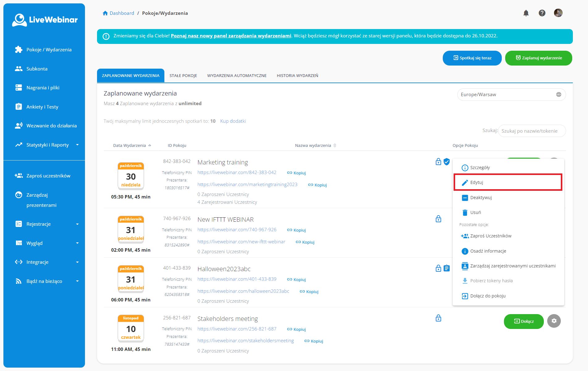Choose Deaktywuj in the room menu
Viewport: 588px width, 371px height.
[481, 198]
